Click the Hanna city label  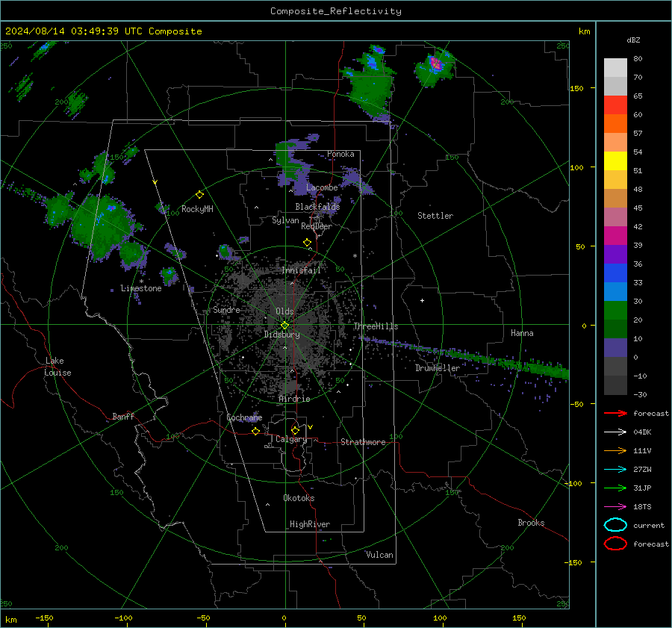coord(522,333)
